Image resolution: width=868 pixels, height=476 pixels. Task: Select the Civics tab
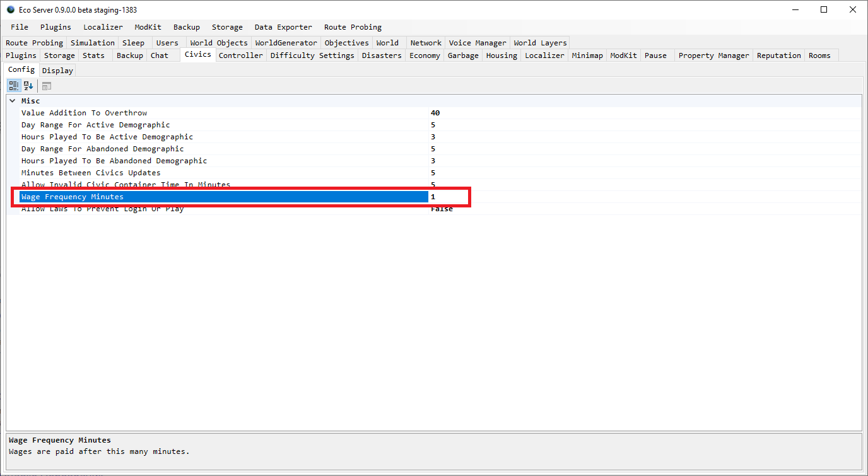(x=198, y=55)
